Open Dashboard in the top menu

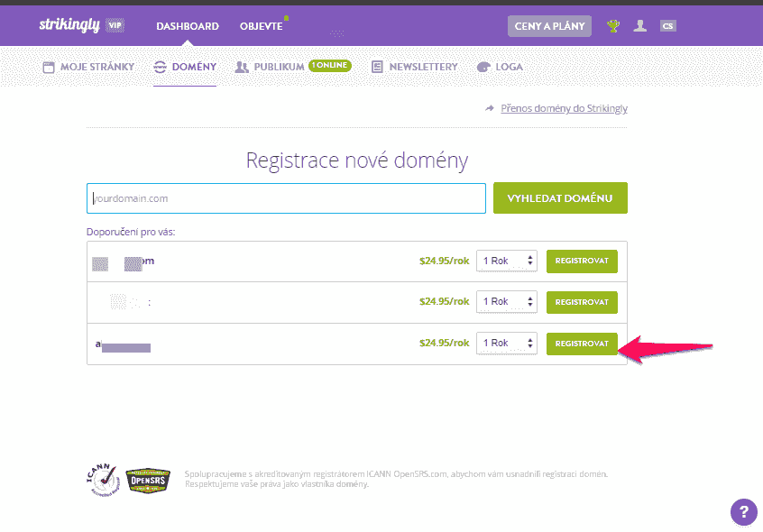point(188,26)
